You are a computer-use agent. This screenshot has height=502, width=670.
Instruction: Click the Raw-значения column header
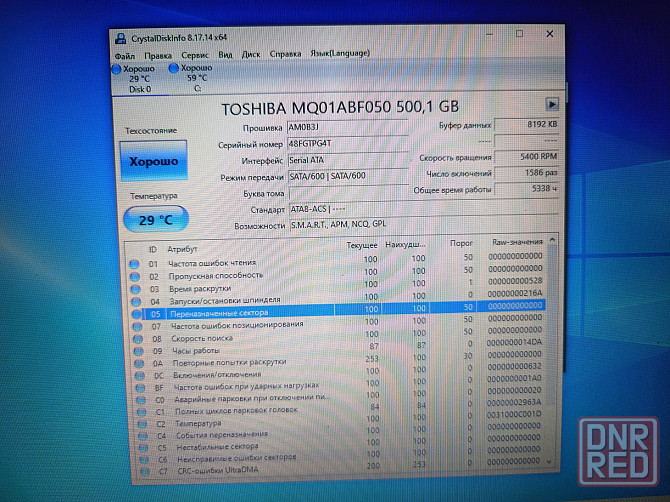pos(517,242)
